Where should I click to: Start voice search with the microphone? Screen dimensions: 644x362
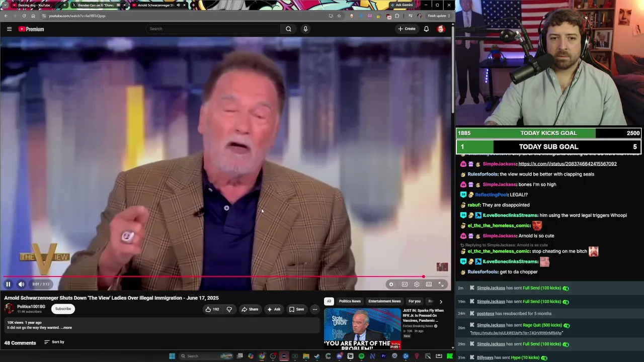pos(305,29)
